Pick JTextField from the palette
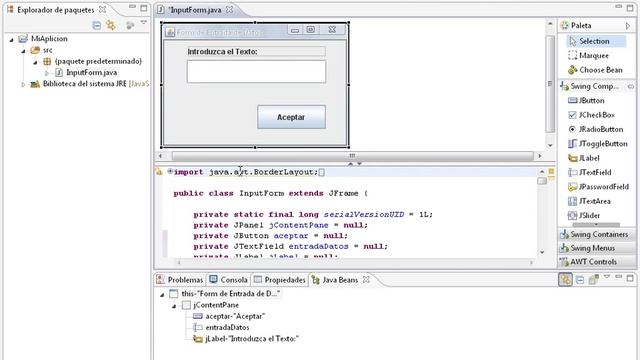Viewport: 640px width, 360px height. pos(589,172)
